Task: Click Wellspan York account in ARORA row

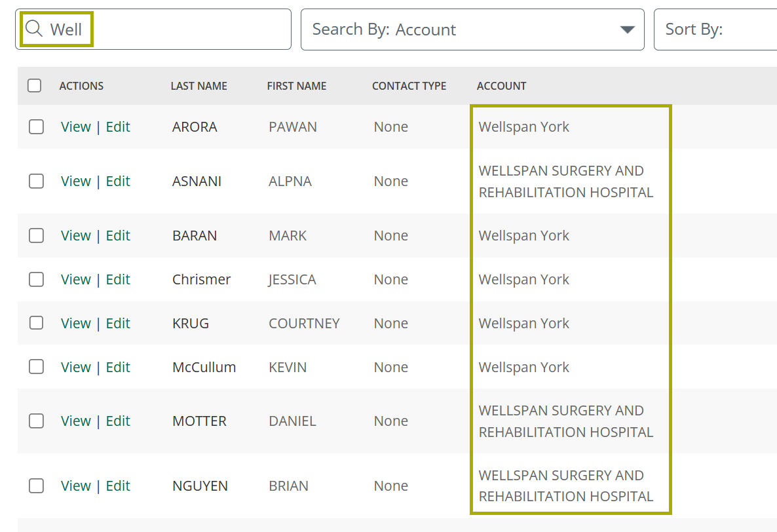Action: click(x=523, y=127)
